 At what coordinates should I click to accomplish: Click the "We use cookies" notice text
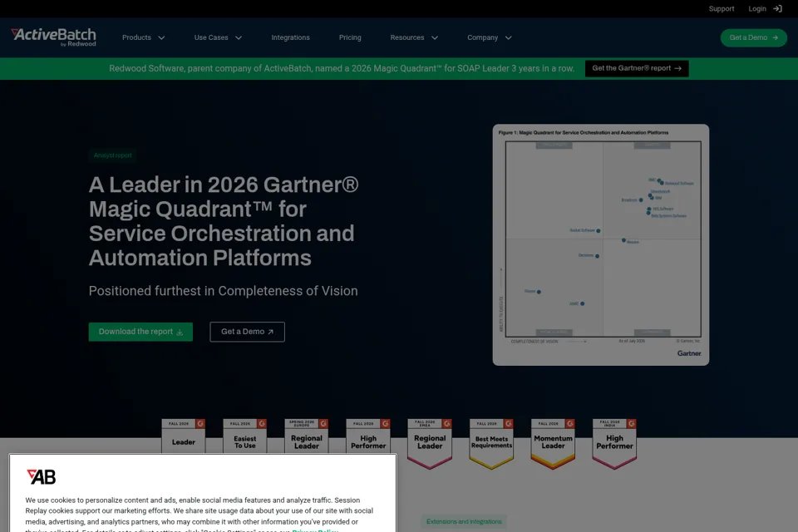pos(199,515)
